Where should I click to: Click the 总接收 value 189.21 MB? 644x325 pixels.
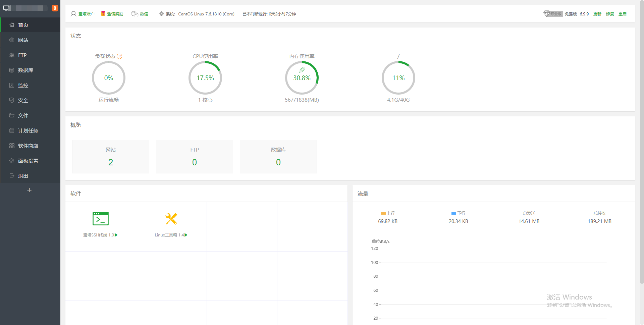coord(599,221)
